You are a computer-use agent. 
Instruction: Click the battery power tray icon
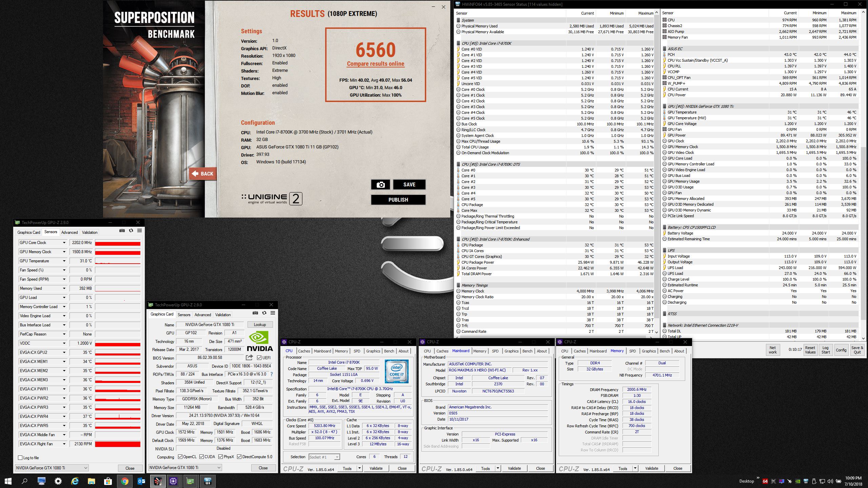point(838,481)
